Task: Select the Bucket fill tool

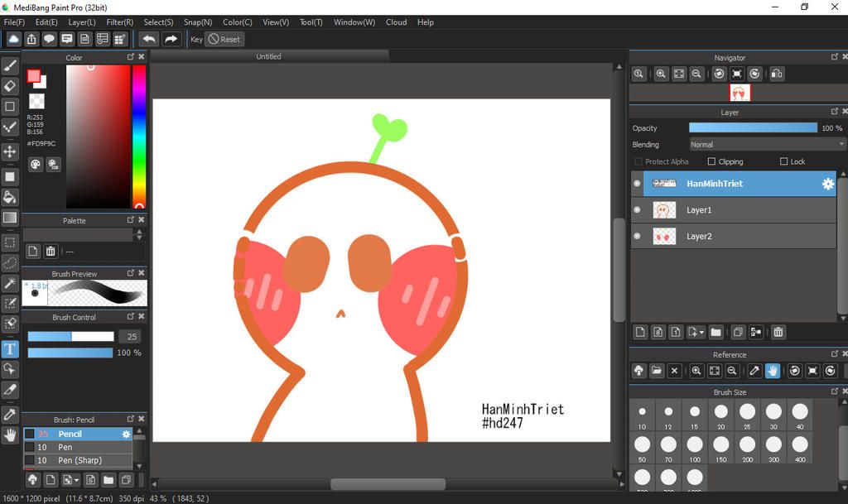Action: click(10, 197)
